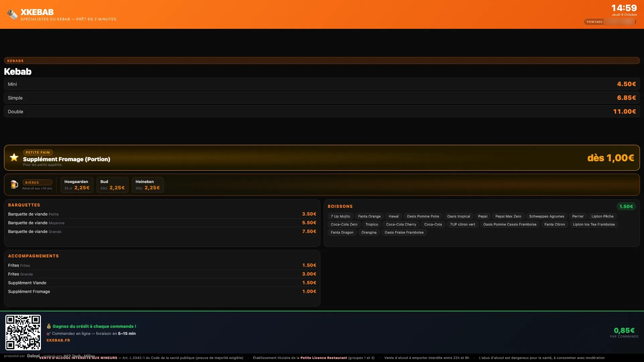Click the Hawaï drink chip

coord(394,216)
